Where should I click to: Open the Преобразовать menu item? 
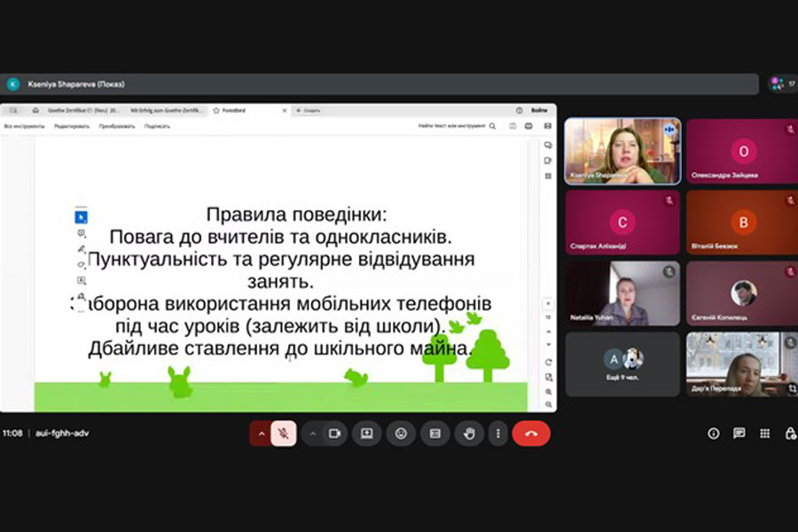pos(116,126)
